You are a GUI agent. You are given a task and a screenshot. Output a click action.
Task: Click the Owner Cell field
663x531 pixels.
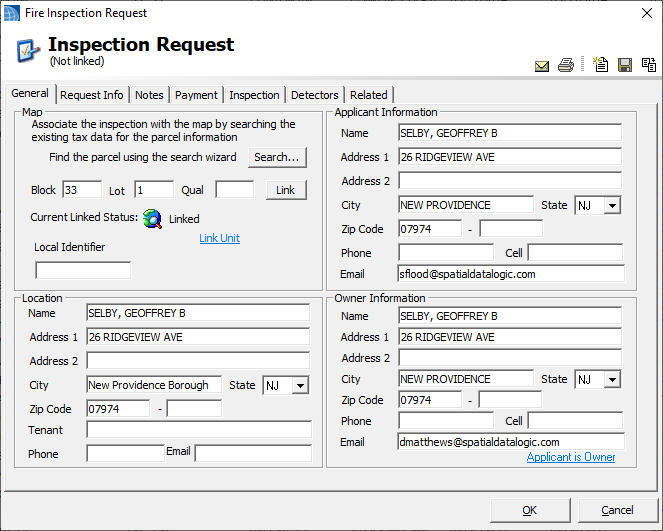click(575, 421)
